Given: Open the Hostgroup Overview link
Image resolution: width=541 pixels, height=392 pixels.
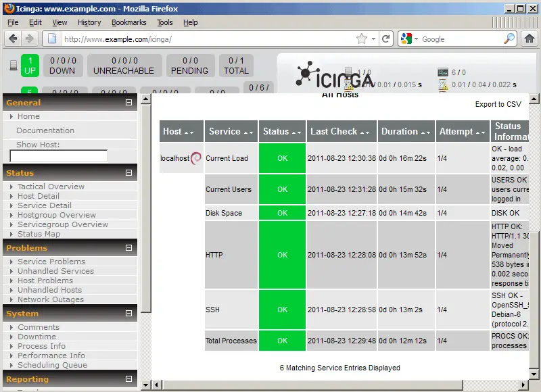Looking at the screenshot, I should [57, 215].
